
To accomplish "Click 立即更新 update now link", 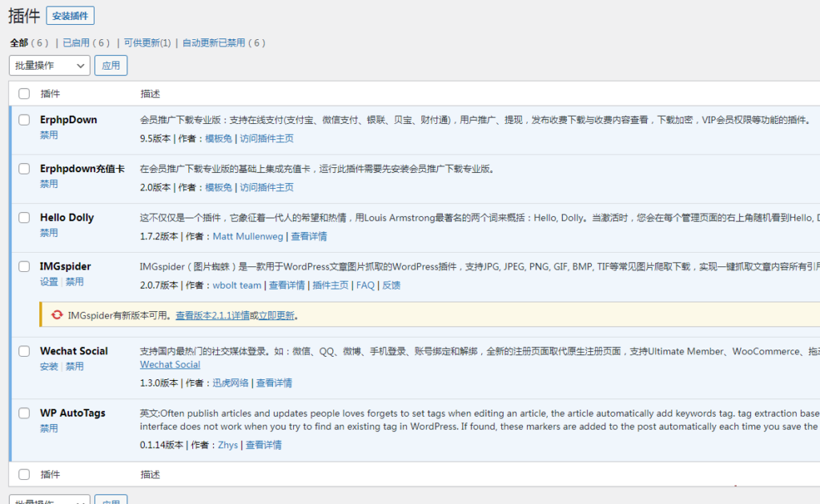I will click(276, 315).
